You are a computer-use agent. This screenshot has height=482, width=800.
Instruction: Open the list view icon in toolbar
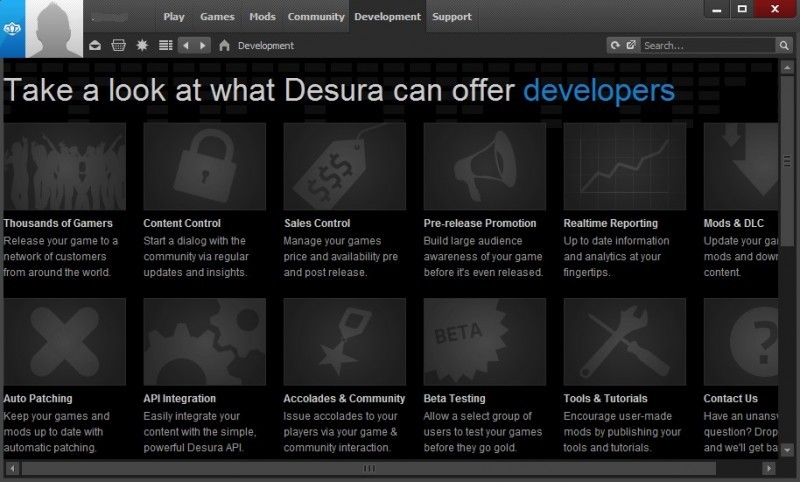165,45
